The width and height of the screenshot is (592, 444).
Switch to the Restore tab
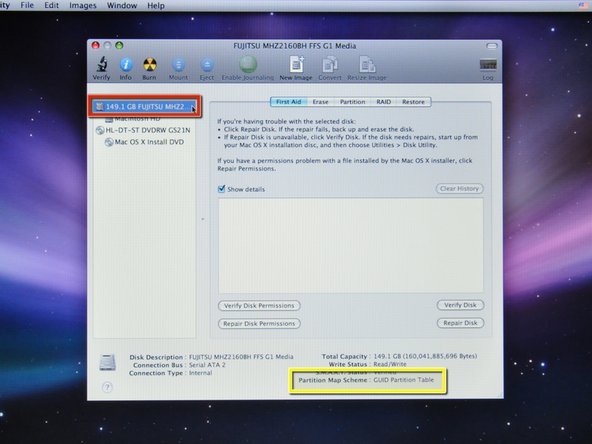[413, 102]
